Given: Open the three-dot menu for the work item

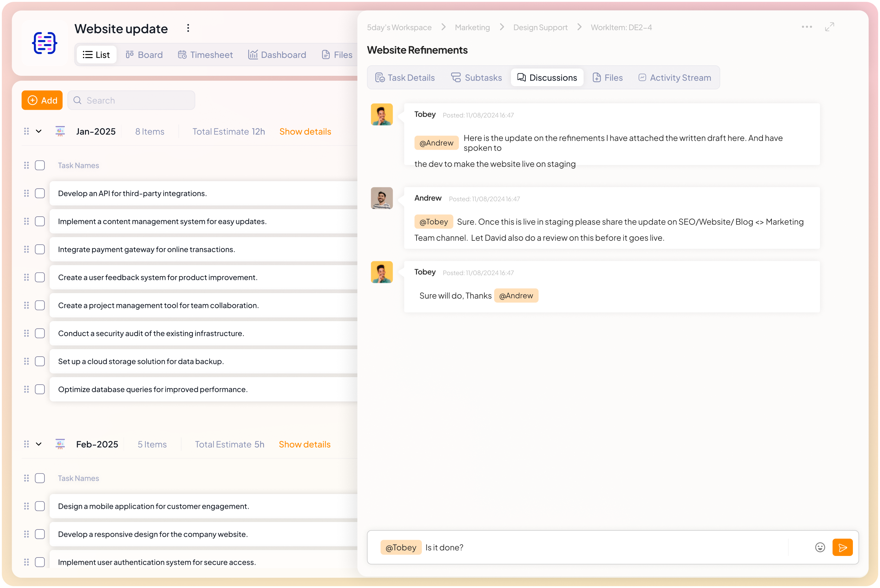Looking at the screenshot, I should (x=807, y=27).
